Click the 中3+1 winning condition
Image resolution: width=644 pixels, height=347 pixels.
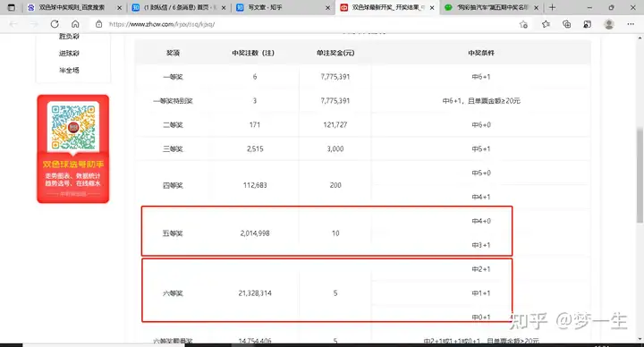[481, 245]
